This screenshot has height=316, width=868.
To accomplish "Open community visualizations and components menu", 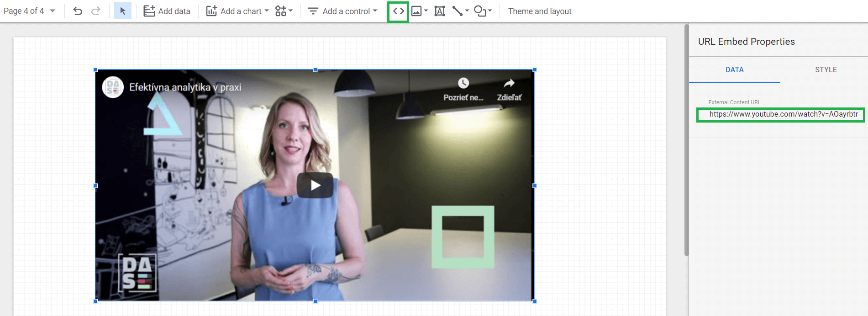I will 284,11.
